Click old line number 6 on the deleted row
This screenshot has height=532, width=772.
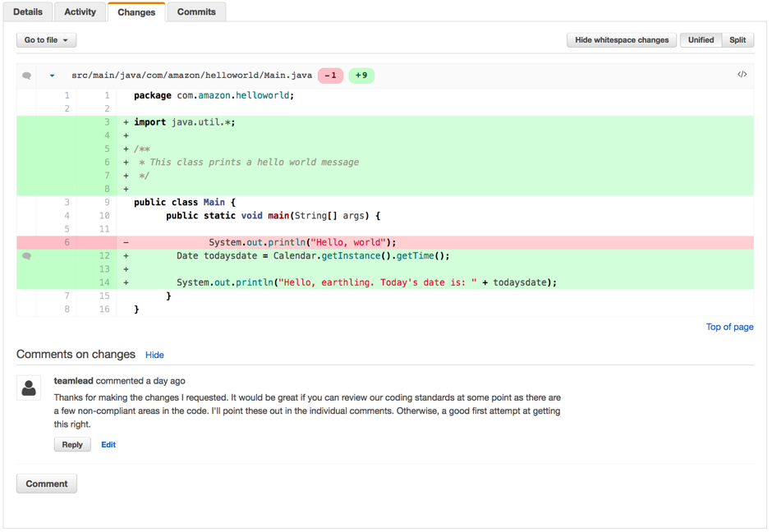click(67, 242)
